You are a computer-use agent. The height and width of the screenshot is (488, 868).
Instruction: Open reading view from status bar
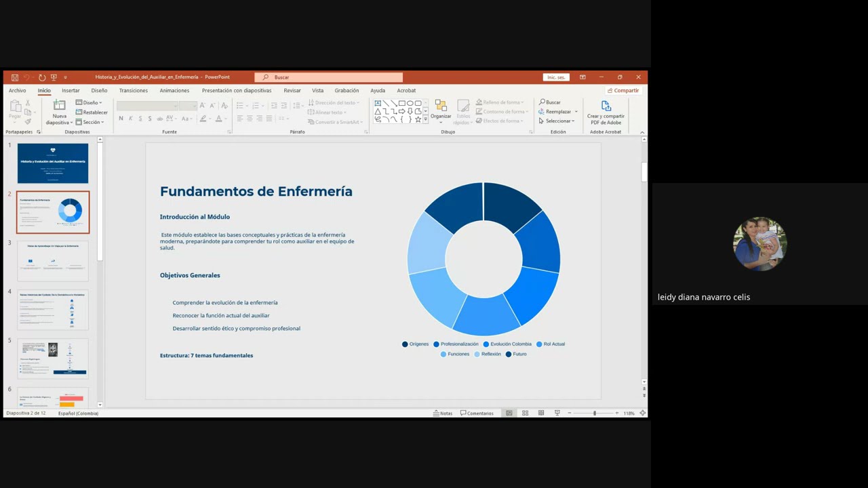coord(541,413)
